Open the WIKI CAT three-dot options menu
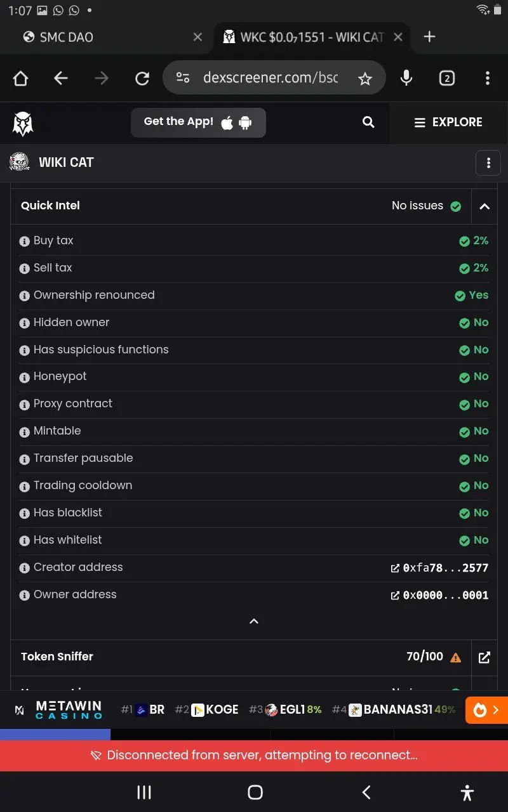This screenshot has height=812, width=508. tap(488, 163)
